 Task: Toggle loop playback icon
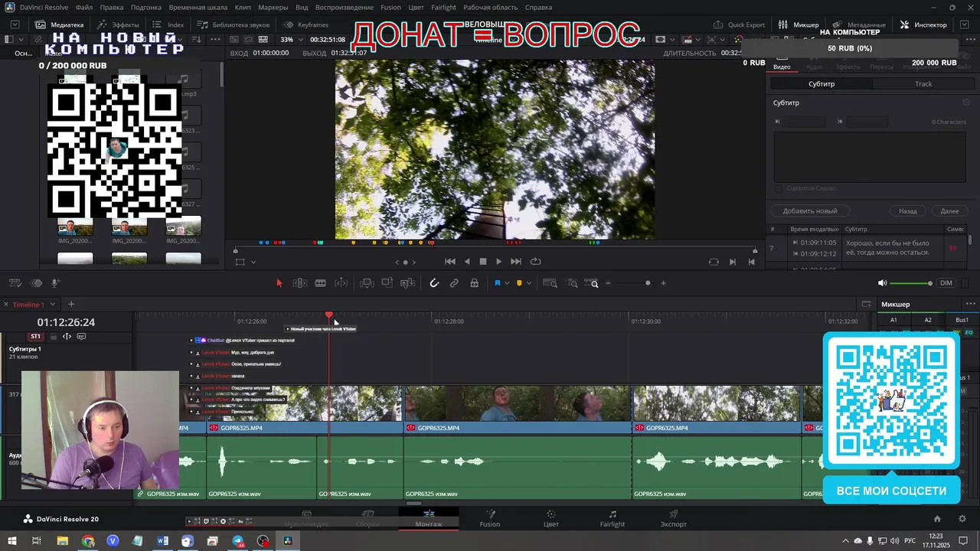(x=536, y=262)
